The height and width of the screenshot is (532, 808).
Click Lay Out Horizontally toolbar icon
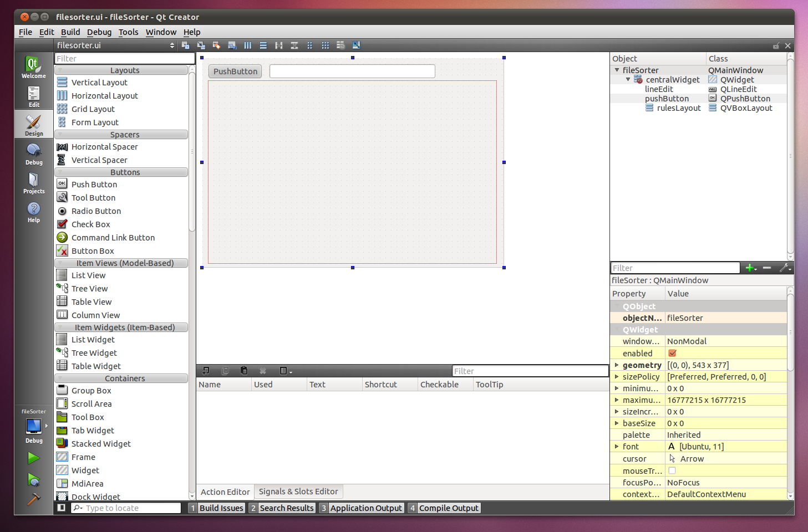click(248, 45)
